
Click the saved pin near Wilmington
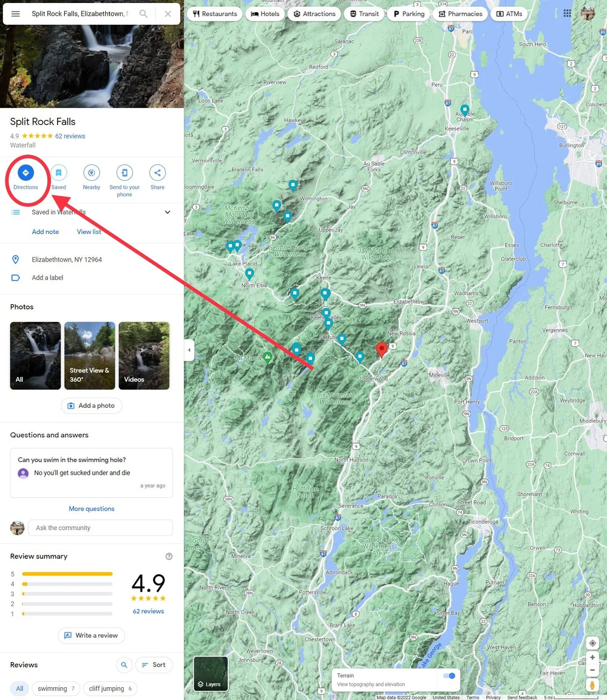(293, 185)
